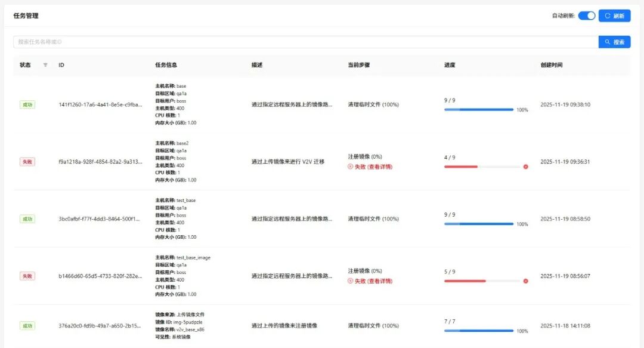Viewport: 644px width, 348px height.
Task: Focus the 搜索任务名称或ID search field
Action: coord(305,42)
